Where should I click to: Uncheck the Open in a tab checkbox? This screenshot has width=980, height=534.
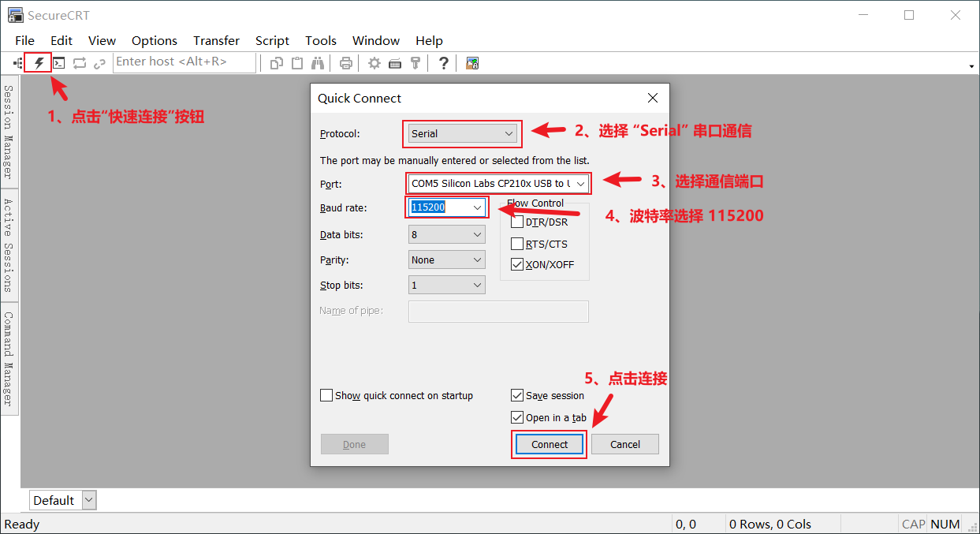point(517,417)
